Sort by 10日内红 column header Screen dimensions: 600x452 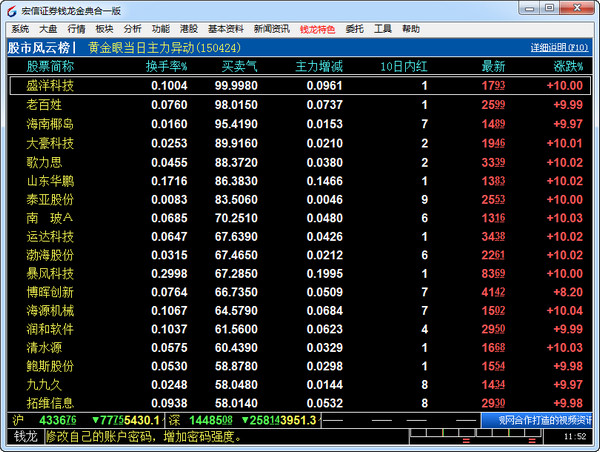point(404,67)
